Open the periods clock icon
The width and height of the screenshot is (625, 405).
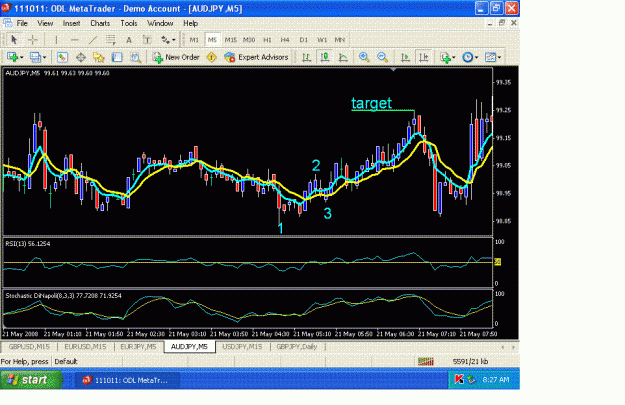[x=468, y=57]
